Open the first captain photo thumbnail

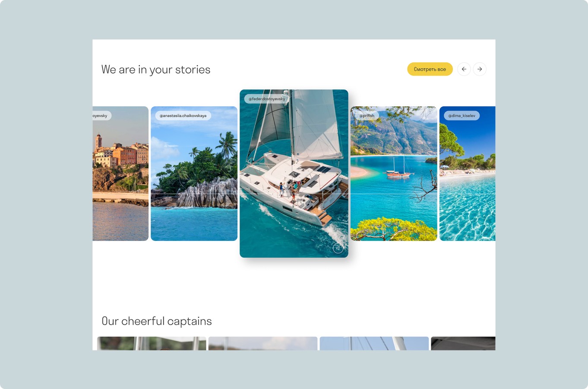point(152,344)
